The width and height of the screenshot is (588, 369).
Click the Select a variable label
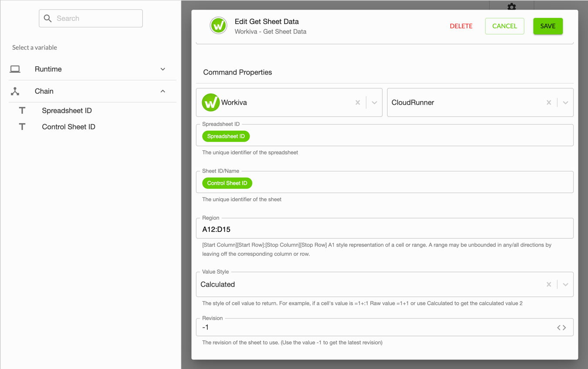pos(34,47)
